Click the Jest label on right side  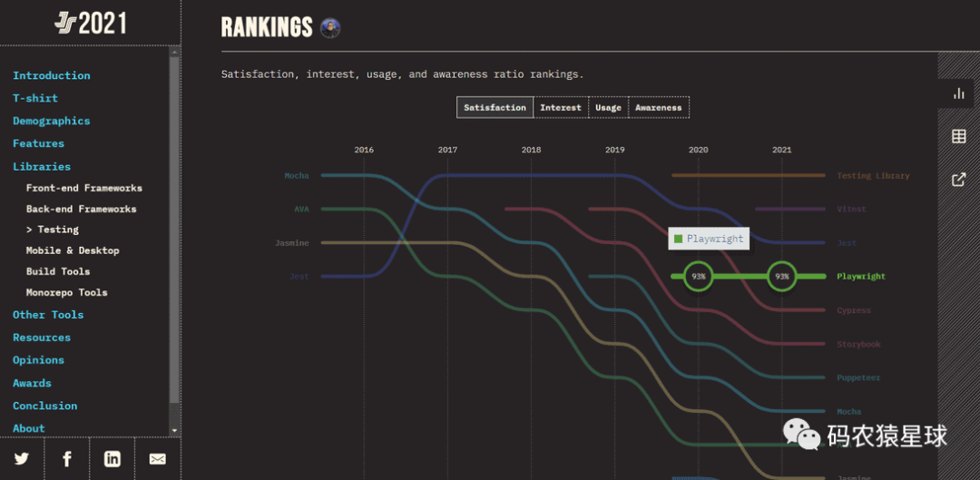pos(847,243)
